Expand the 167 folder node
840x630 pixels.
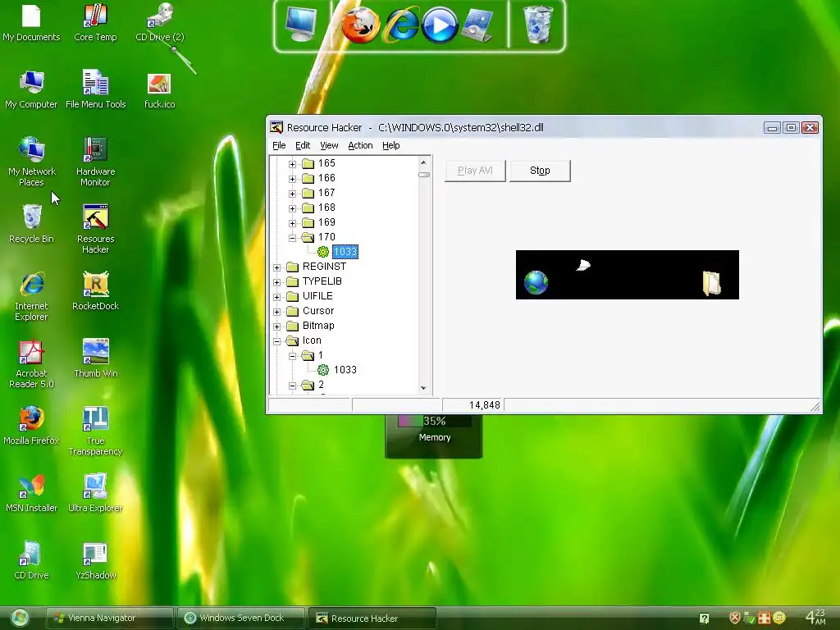pos(293,194)
